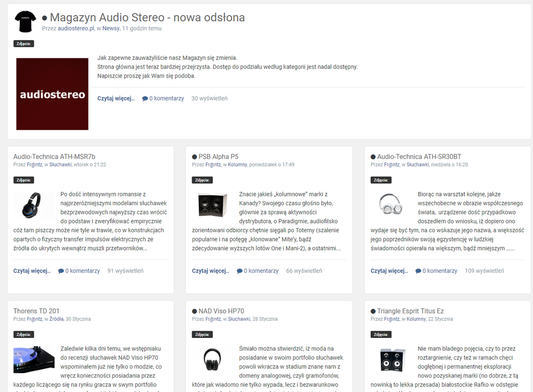
Task: Click timestamp 'niedziela o 16:20'
Action: tap(449, 164)
